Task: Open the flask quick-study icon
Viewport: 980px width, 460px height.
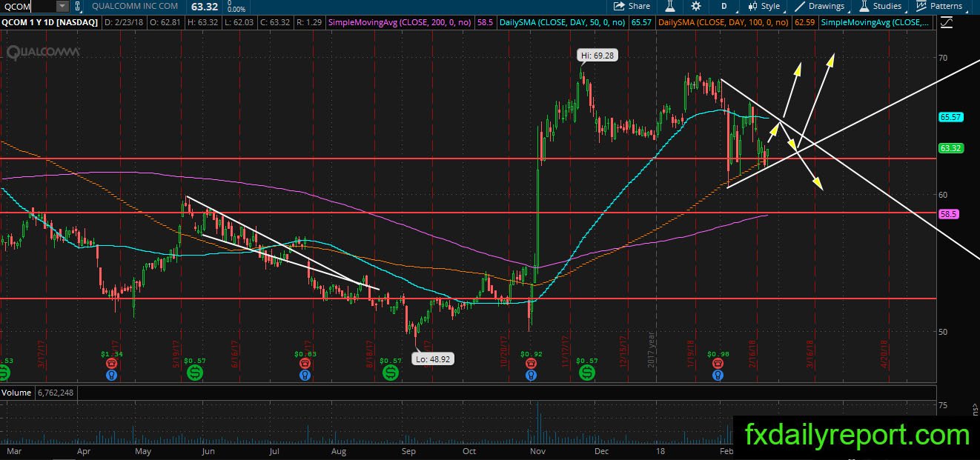Action: pos(670,6)
